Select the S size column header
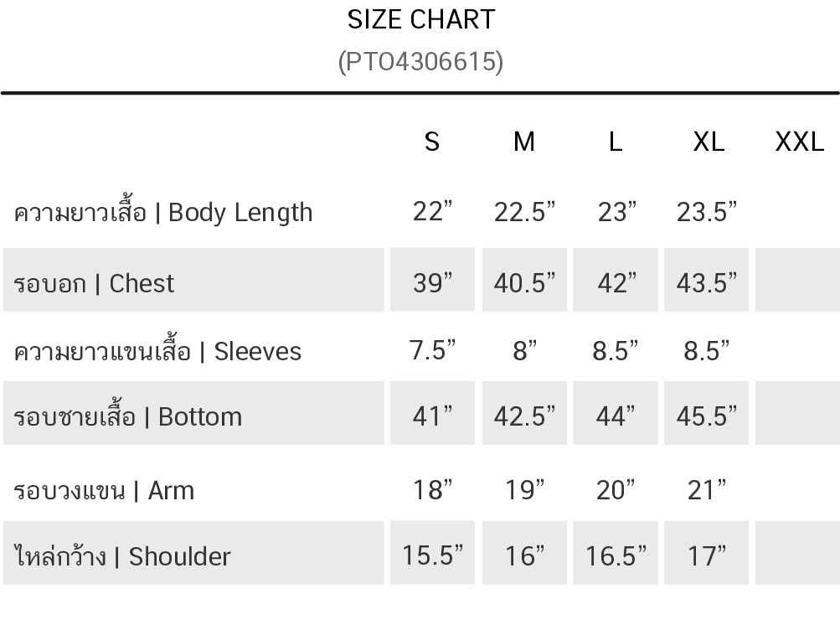 431,142
